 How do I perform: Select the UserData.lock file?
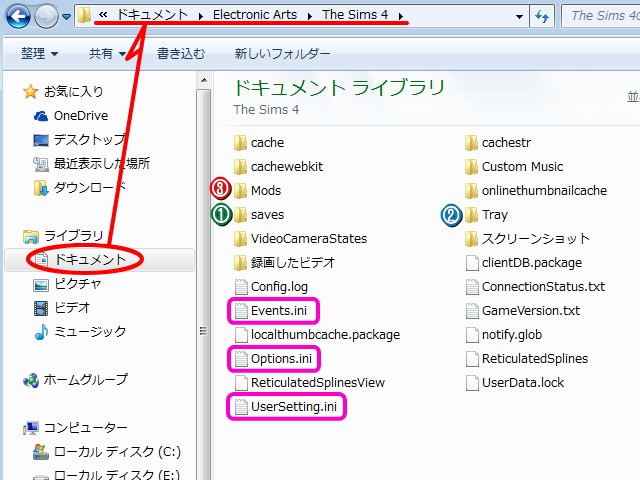pyautogui.click(x=515, y=383)
